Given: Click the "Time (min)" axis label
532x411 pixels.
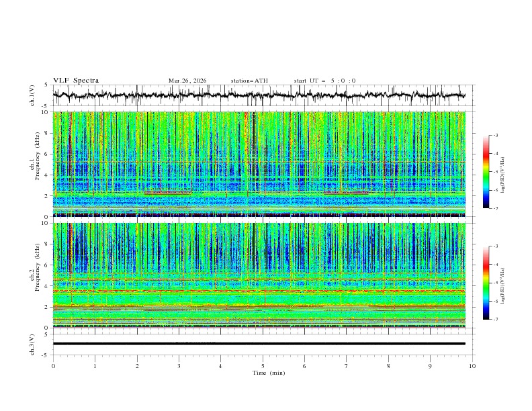Looking at the screenshot, I should pyautogui.click(x=269, y=373).
